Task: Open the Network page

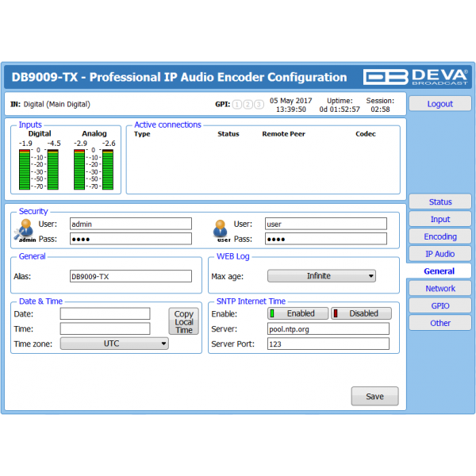Action: [440, 289]
